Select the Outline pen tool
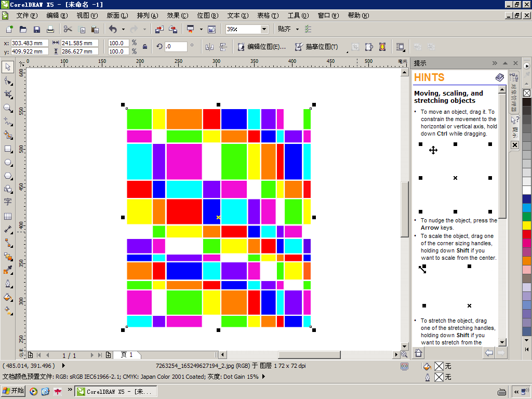The image size is (532, 399). click(x=8, y=284)
